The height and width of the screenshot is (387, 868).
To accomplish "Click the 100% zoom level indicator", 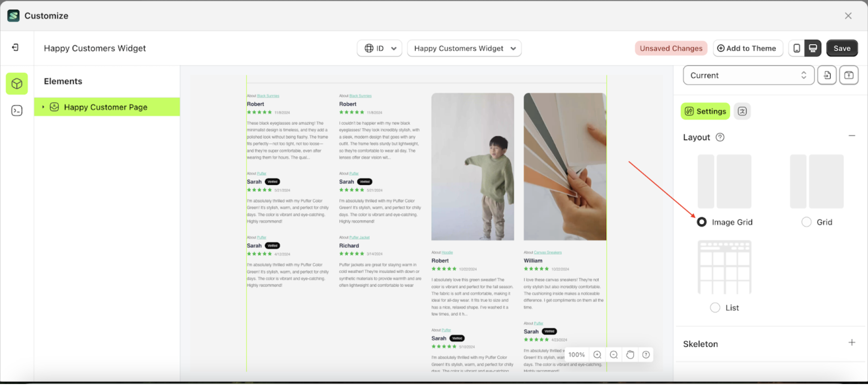I will (576, 354).
